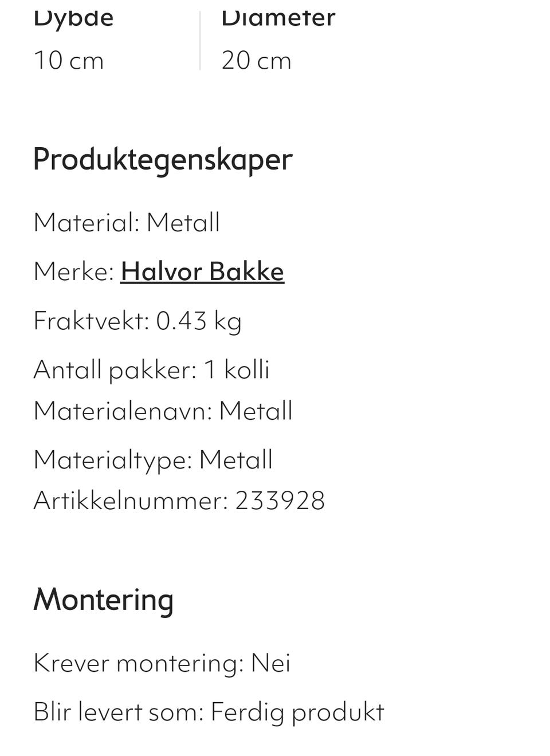Click the Montering section heading
550x756 pixels.
pos(103,600)
